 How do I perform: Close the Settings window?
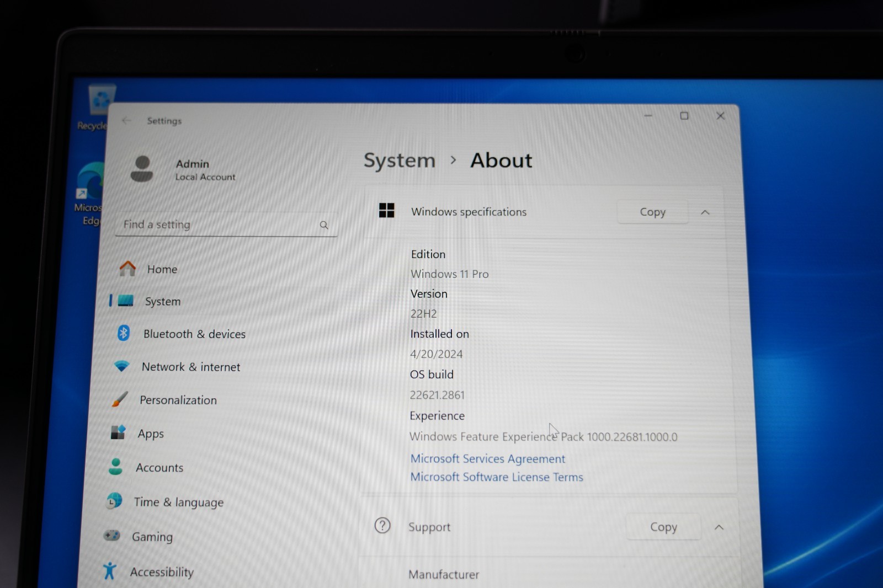(720, 116)
